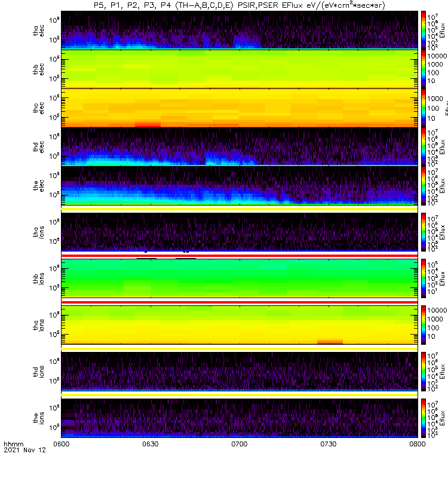Click the 'thb elec' axis label
Screen dimensions: 448x478
coord(38,69)
